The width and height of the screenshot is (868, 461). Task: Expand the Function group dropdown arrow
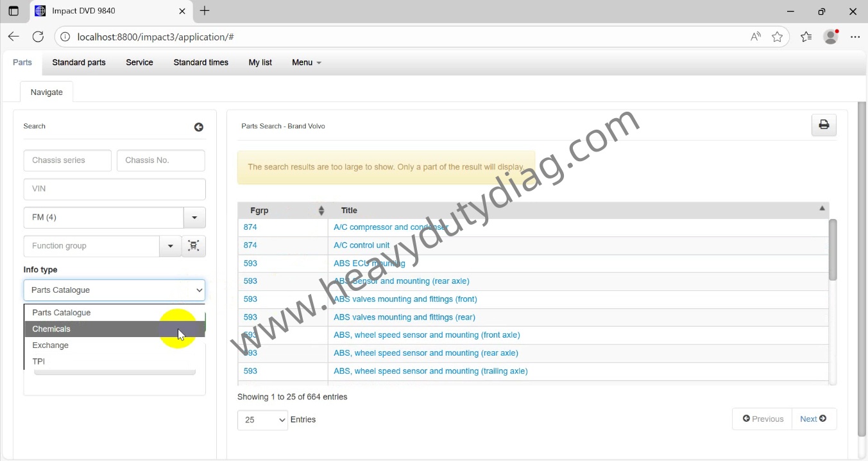pos(170,246)
